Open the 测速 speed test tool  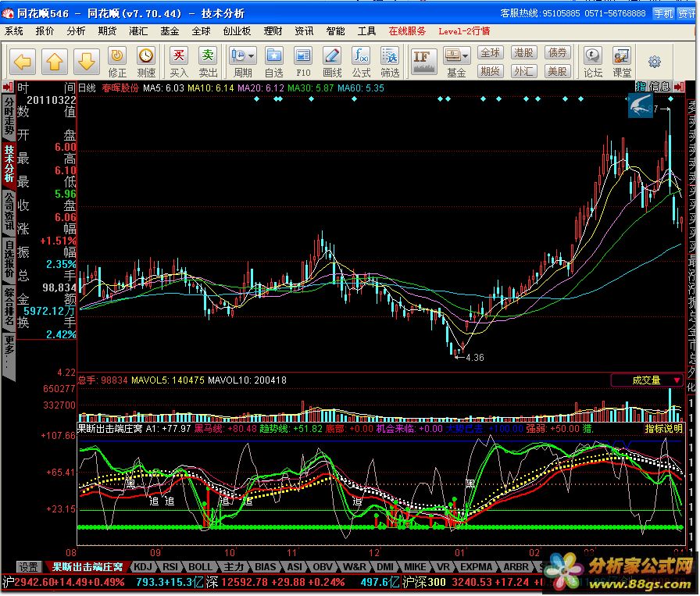tap(146, 62)
